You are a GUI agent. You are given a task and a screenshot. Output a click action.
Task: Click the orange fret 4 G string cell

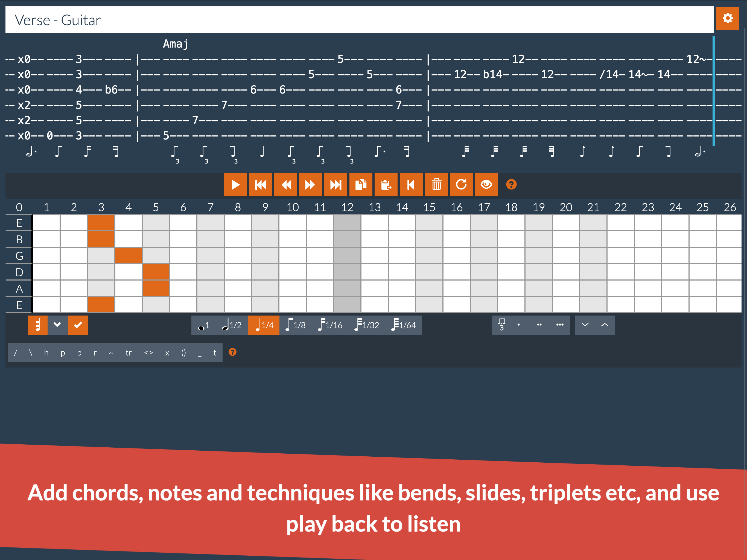coord(128,256)
